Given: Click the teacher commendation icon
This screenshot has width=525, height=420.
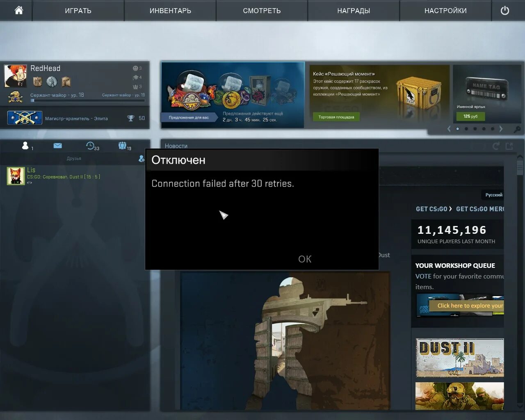Looking at the screenshot, I should [135, 77].
